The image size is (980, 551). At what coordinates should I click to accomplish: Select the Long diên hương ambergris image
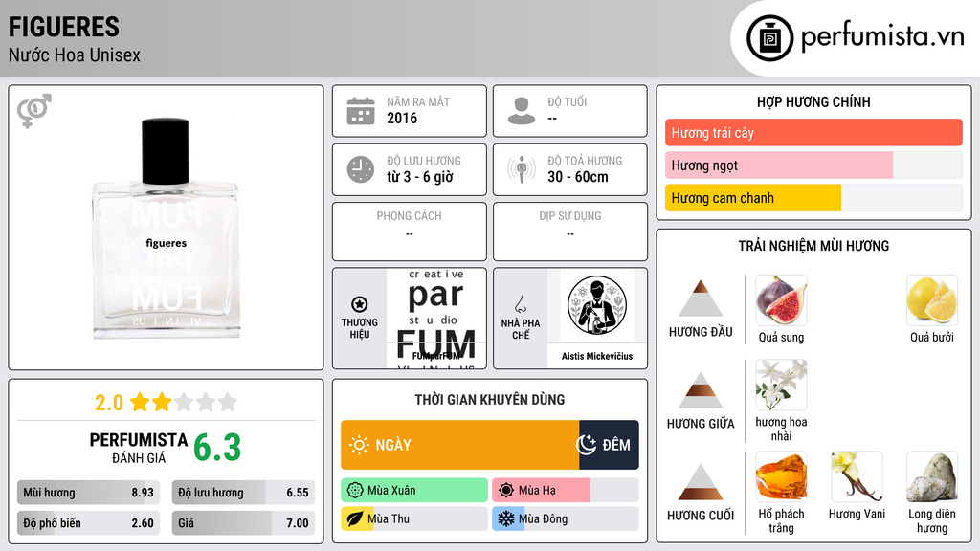coord(932,476)
